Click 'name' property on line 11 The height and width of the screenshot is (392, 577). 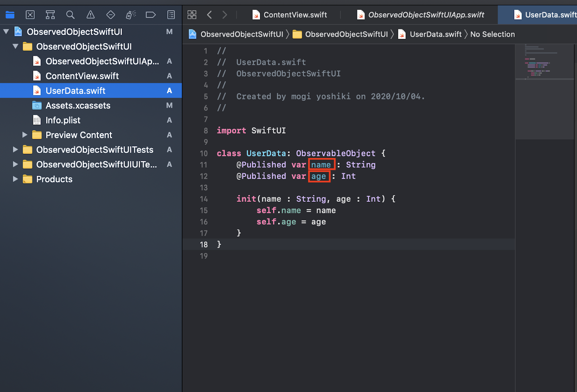(321, 165)
